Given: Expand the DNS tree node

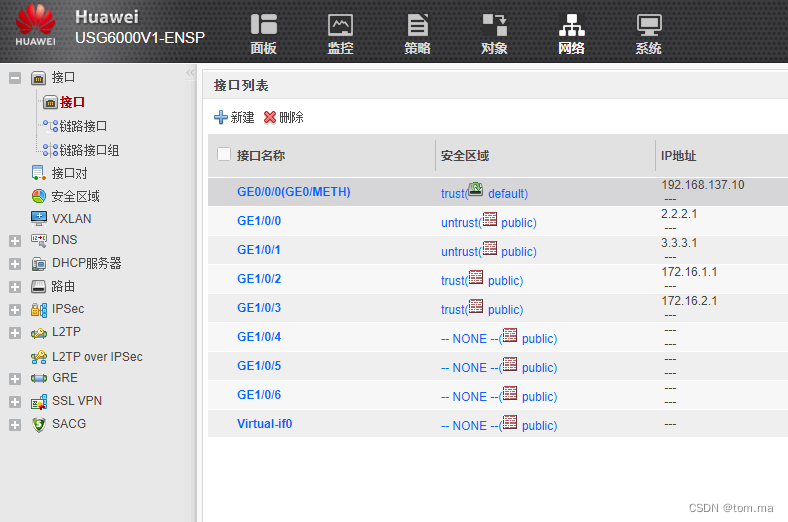Looking at the screenshot, I should click(15, 241).
